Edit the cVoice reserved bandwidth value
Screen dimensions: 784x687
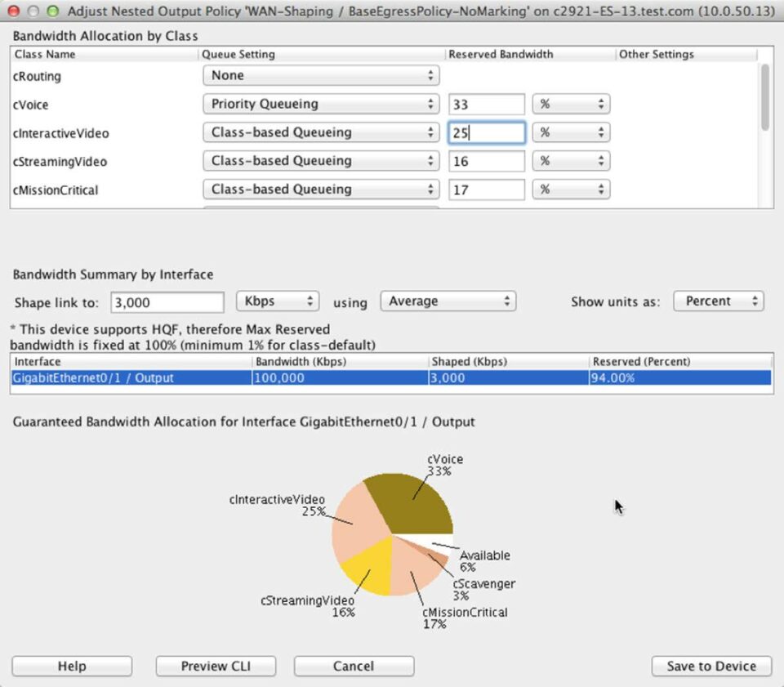[486, 104]
